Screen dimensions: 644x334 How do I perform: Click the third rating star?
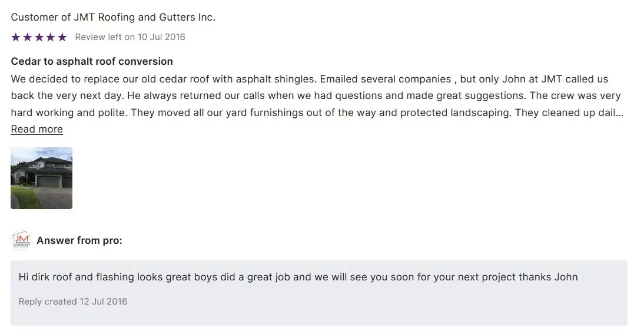coord(39,37)
